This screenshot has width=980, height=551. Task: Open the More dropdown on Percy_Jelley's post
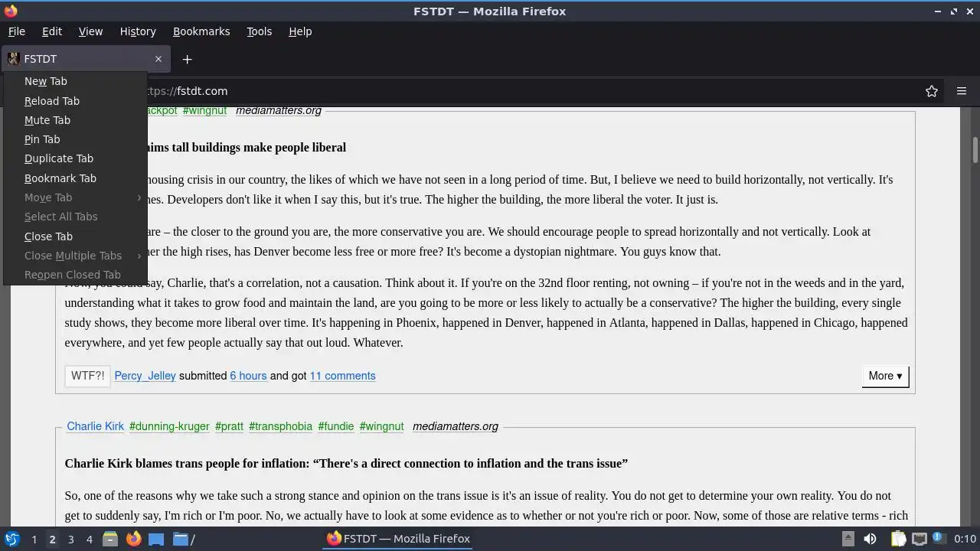tap(885, 376)
